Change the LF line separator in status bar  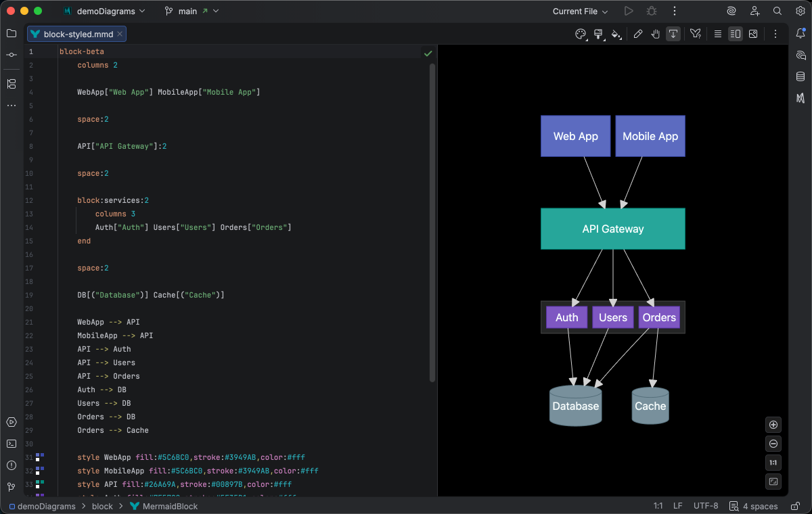click(x=677, y=506)
